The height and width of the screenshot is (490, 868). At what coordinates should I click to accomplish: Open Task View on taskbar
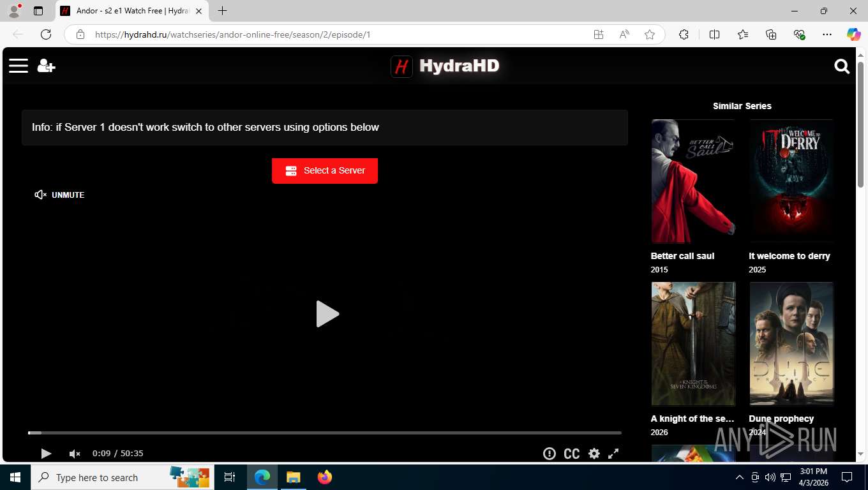230,477
